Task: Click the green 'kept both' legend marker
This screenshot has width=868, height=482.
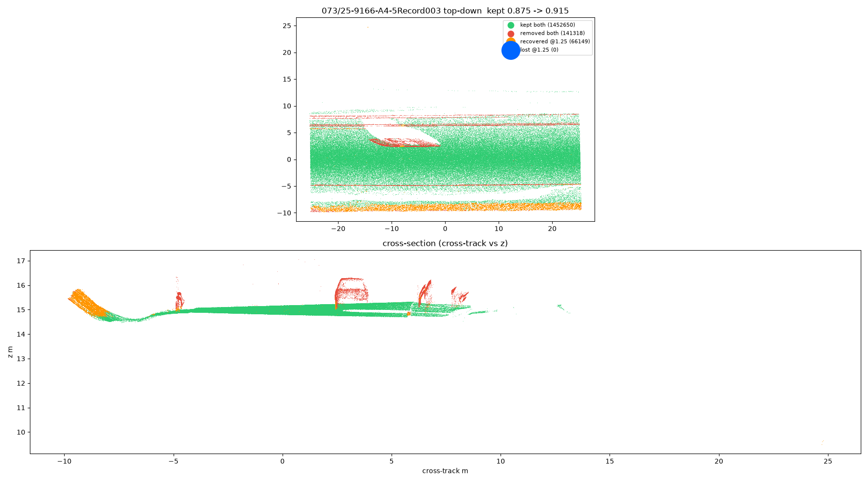Action: [511, 25]
